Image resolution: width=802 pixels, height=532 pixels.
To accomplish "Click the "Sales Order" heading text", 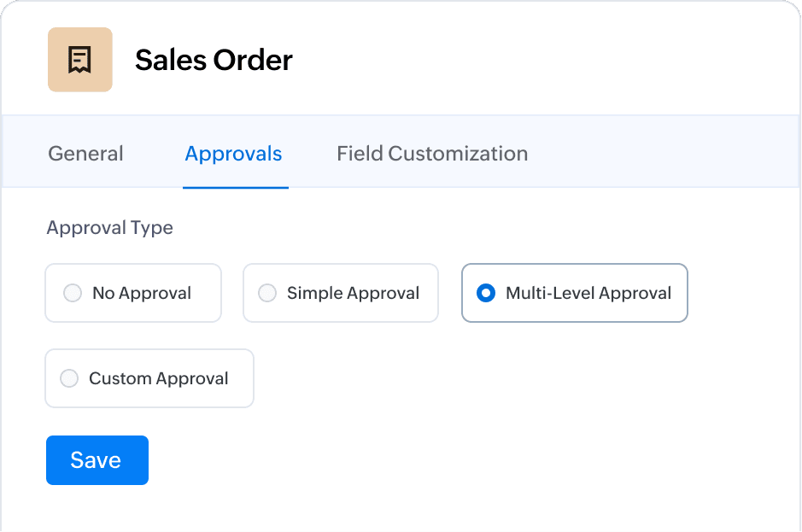I will 214,60.
